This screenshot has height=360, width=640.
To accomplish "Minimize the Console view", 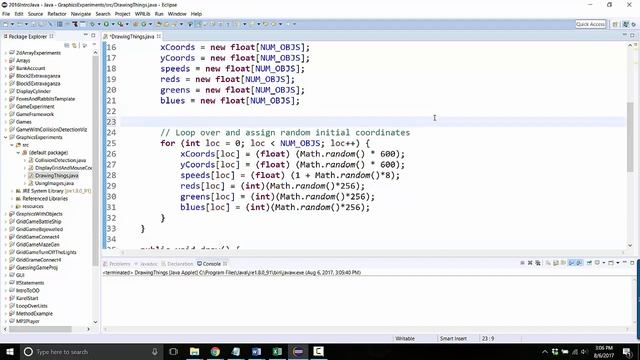I will [x=624, y=262].
